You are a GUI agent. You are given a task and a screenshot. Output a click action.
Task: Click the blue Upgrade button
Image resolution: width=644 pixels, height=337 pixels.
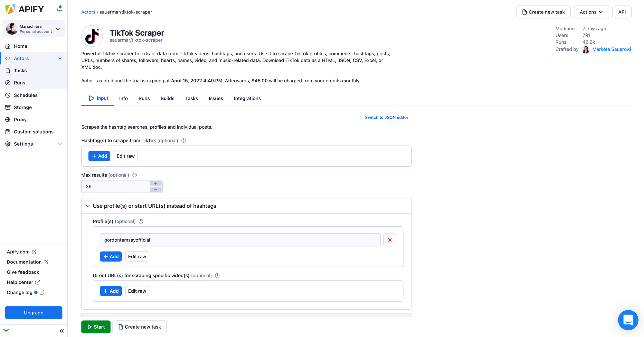coord(33,313)
